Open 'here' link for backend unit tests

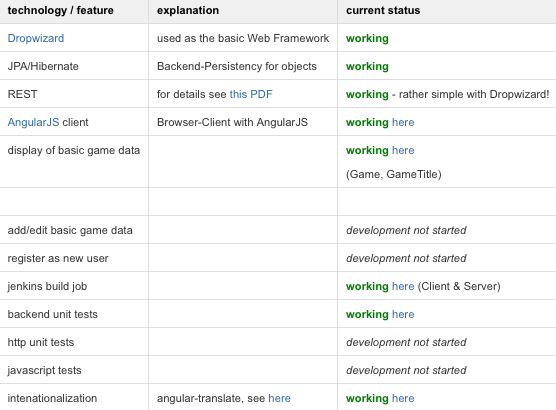pos(403,314)
